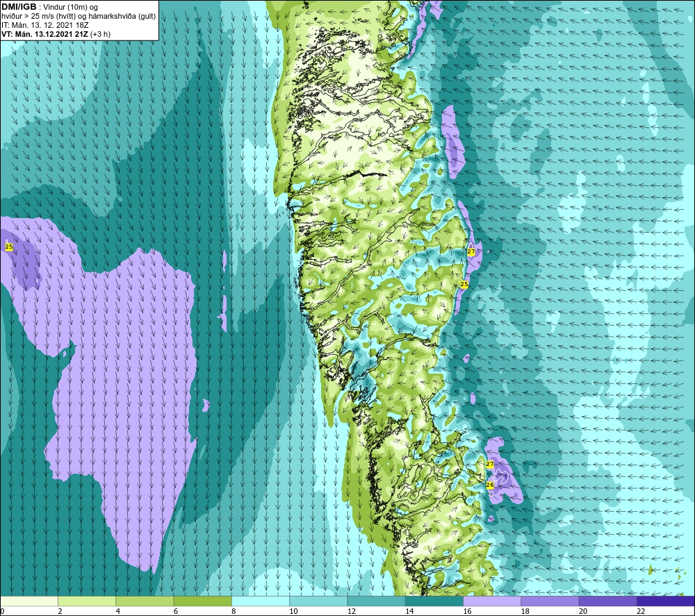Viewport: 695px width, 616px height.
Task: Click the scale number 6
Action: (176, 612)
